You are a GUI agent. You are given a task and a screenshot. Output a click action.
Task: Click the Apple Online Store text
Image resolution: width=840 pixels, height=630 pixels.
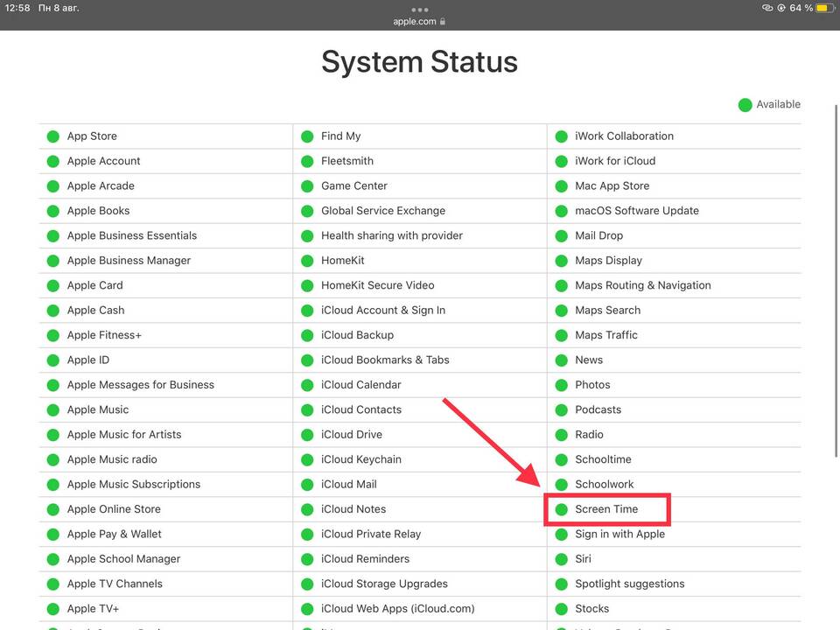point(114,509)
